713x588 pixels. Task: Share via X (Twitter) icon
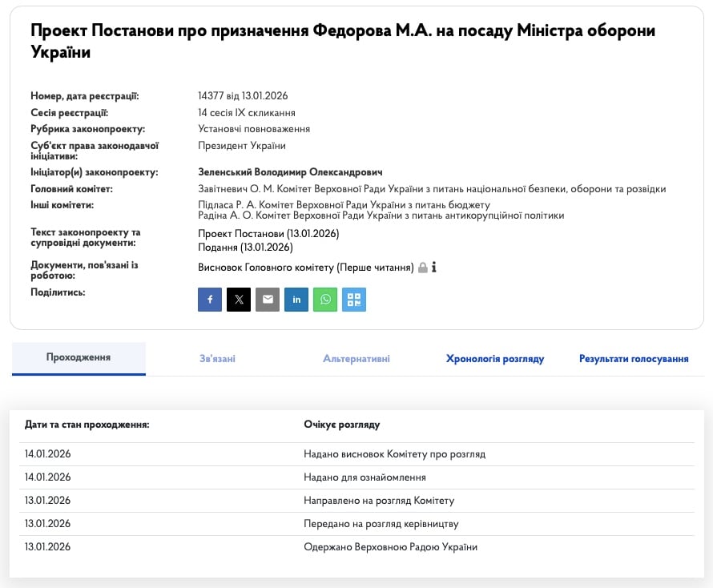[238, 300]
